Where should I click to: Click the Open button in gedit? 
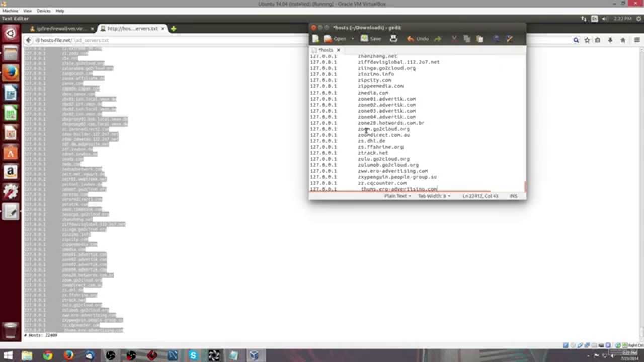tap(336, 39)
